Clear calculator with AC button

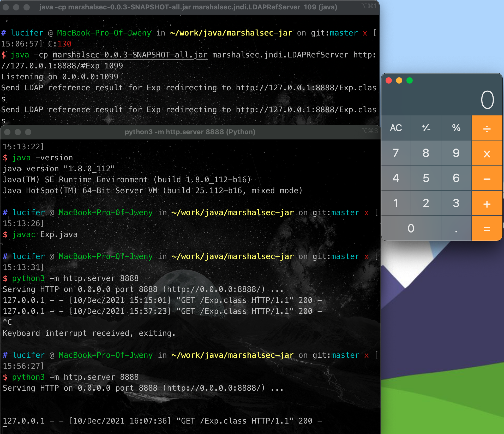(396, 128)
